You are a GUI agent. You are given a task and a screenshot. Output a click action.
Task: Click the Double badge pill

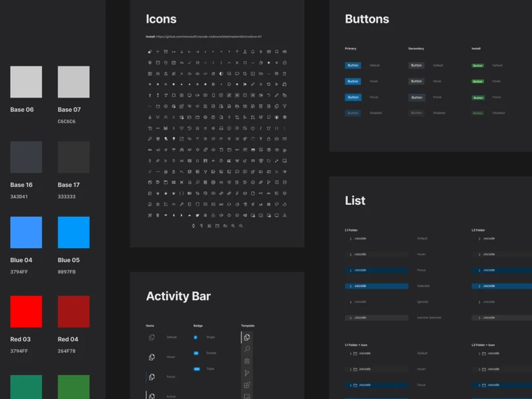[196, 353]
